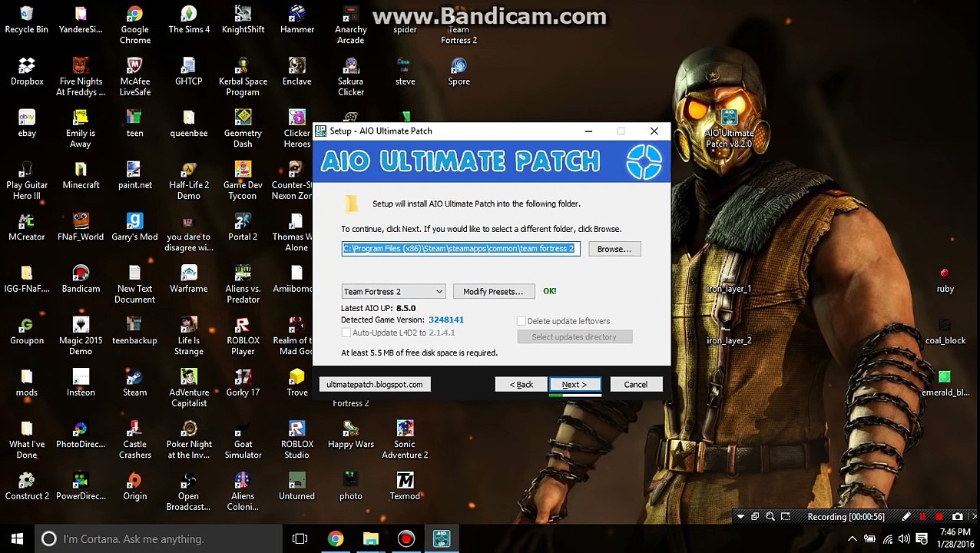Select the Steam desktop icon
The height and width of the screenshot is (553, 980).
(134, 383)
